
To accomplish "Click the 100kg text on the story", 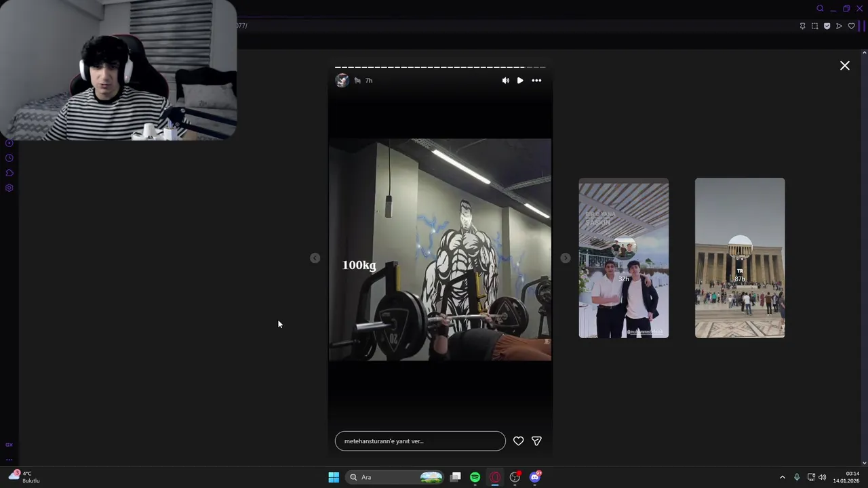I will pyautogui.click(x=359, y=266).
